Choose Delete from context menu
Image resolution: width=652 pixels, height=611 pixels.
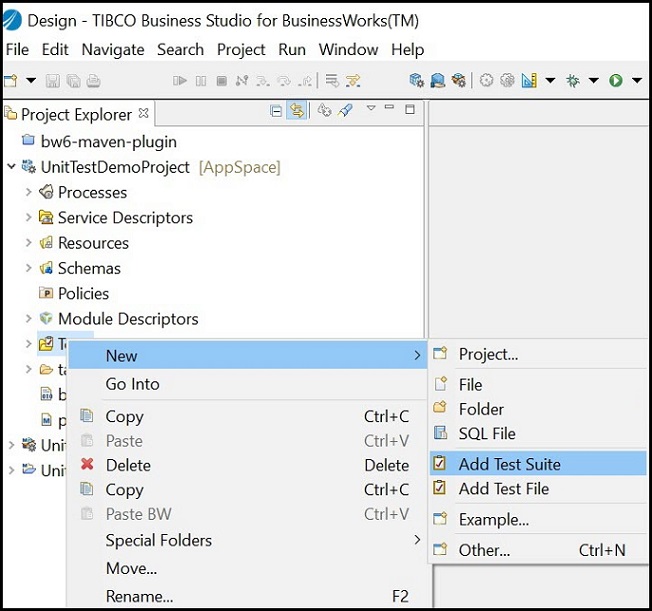(x=248, y=465)
